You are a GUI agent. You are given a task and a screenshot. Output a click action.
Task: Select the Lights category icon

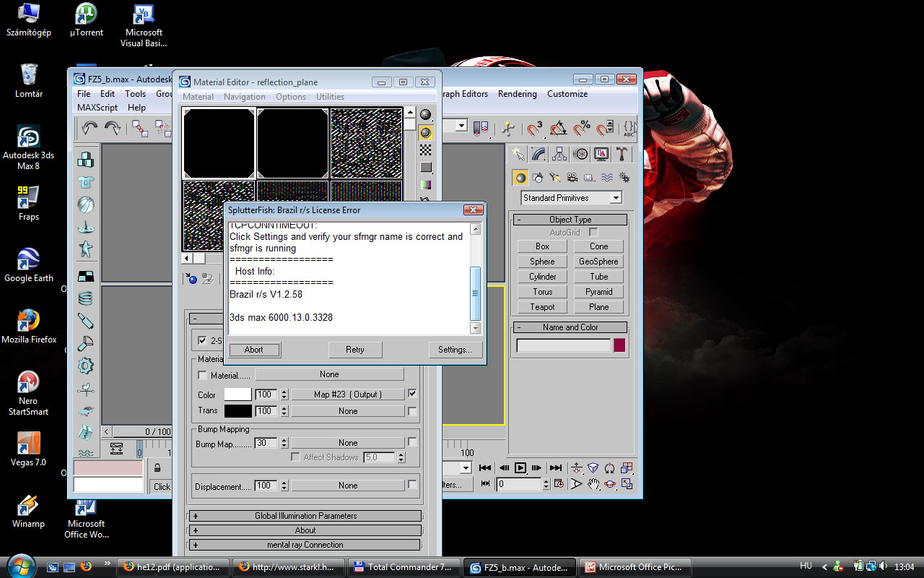pyautogui.click(x=555, y=177)
